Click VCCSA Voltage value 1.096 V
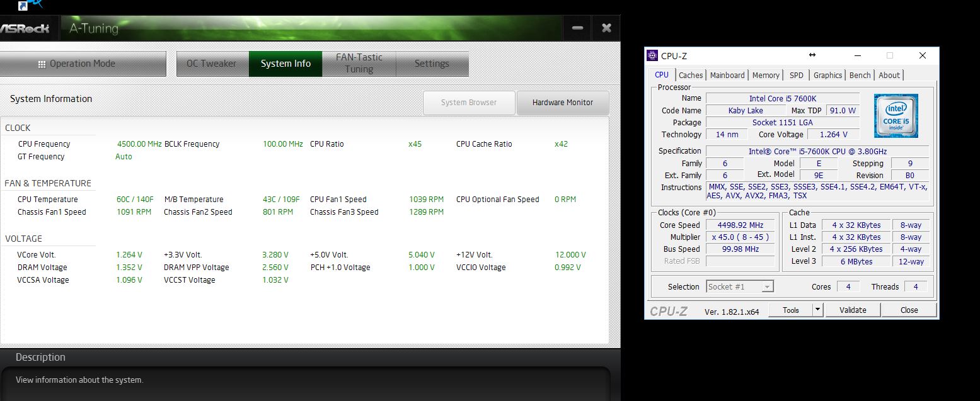The height and width of the screenshot is (401, 980). (x=129, y=280)
